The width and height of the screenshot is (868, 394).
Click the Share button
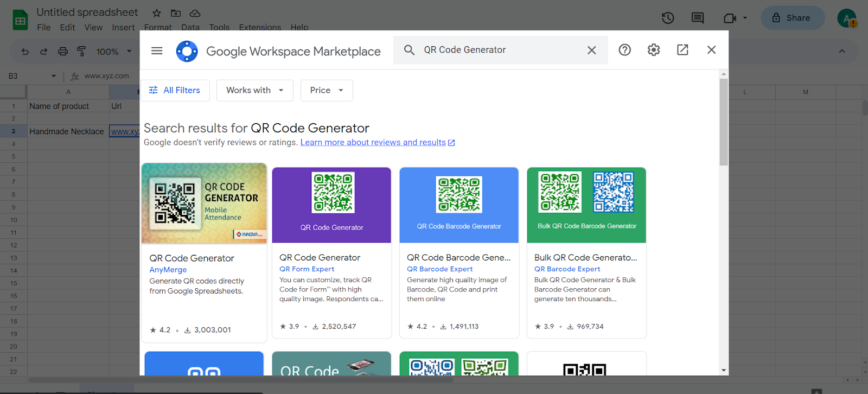click(x=793, y=18)
